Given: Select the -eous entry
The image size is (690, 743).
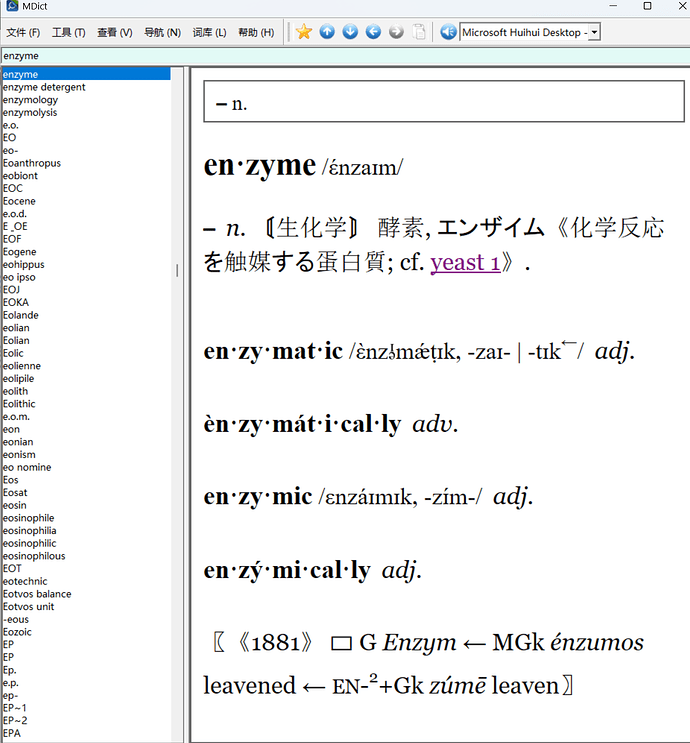Looking at the screenshot, I should (x=16, y=620).
